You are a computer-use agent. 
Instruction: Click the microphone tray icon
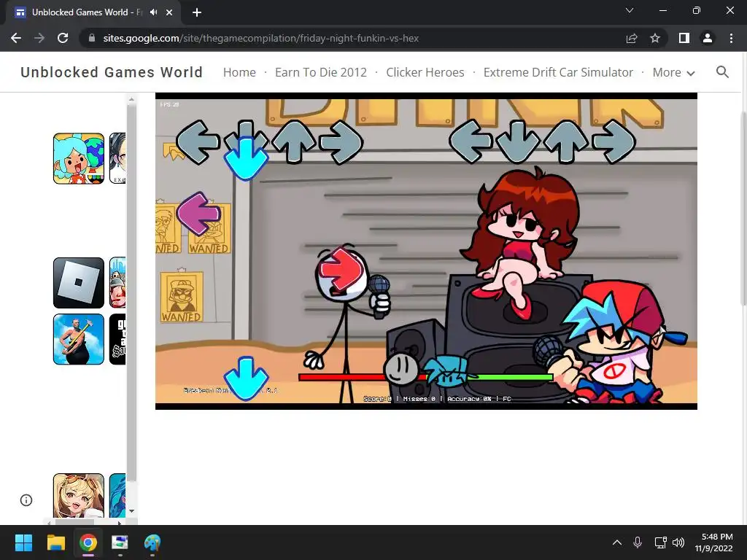pos(638,542)
